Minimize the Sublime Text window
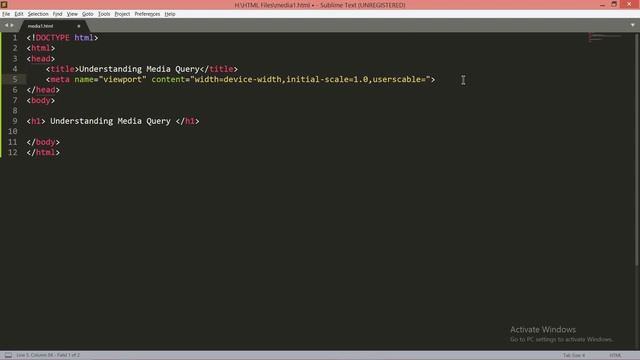Screen dimensions: 640x360 coord(602,4)
